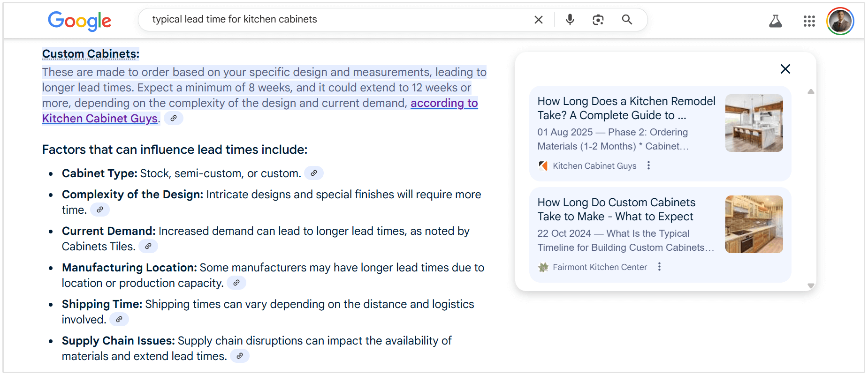This screenshot has width=868, height=375.
Task: Open 'according to Kitchen Cabinet Guys' link
Action: coord(444,103)
